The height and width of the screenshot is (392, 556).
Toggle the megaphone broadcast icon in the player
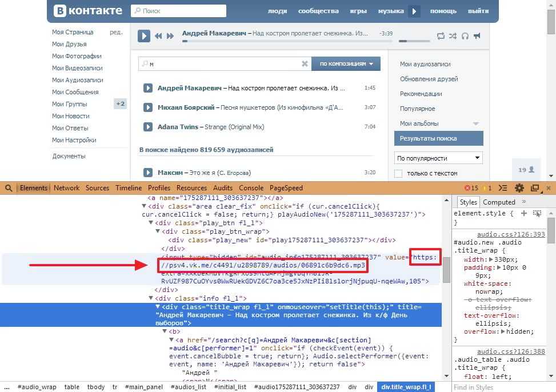[x=477, y=35]
